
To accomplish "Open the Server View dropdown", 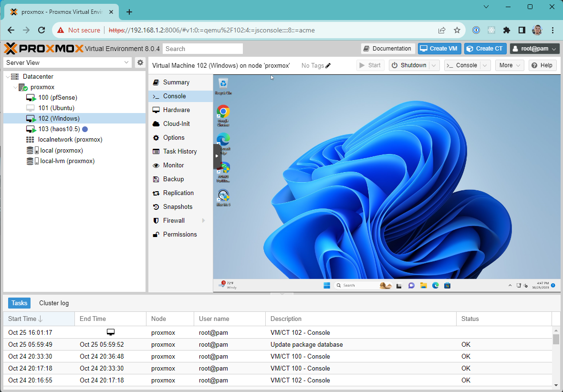I will pyautogui.click(x=126, y=62).
